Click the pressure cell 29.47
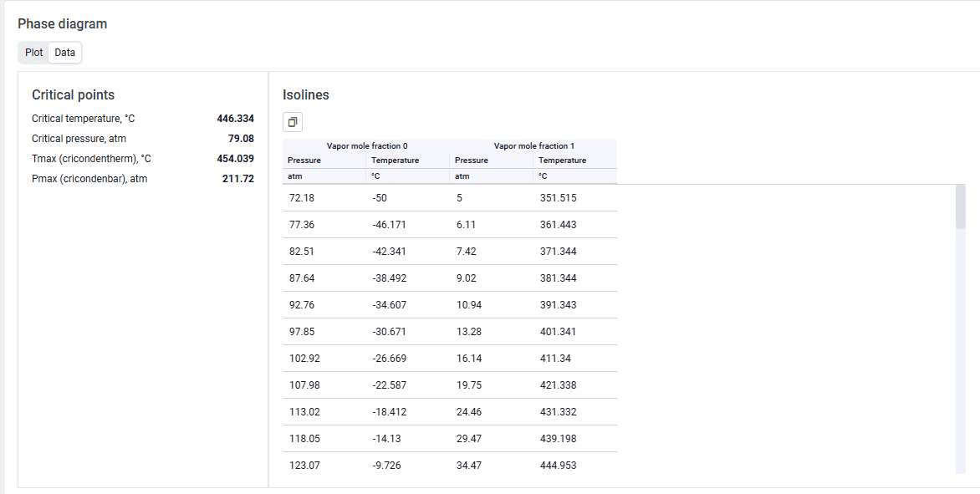The height and width of the screenshot is (494, 980). click(x=492, y=439)
